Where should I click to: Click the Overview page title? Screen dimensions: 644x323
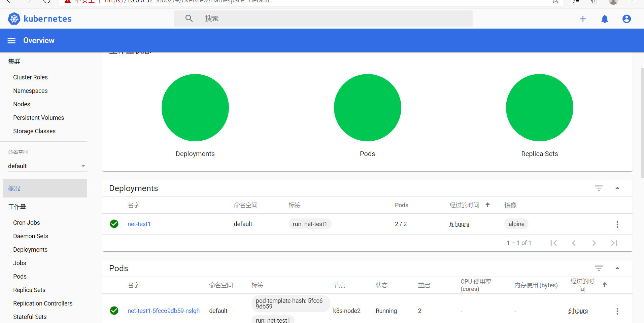[39, 40]
